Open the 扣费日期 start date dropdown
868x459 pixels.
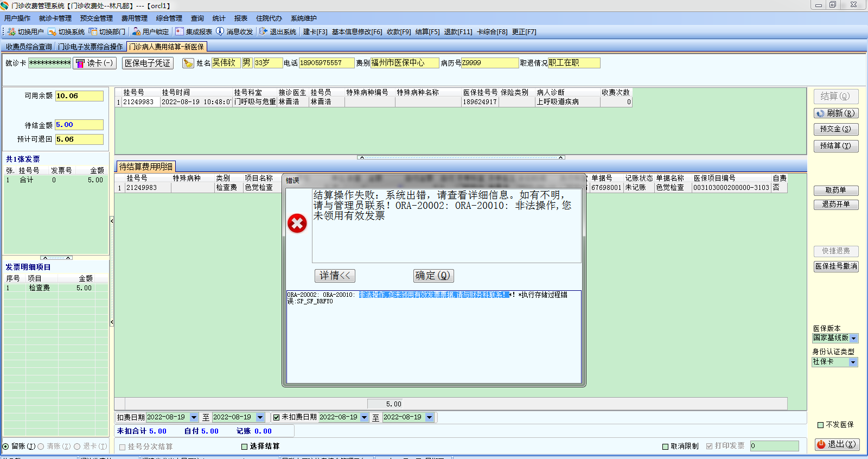(x=194, y=417)
